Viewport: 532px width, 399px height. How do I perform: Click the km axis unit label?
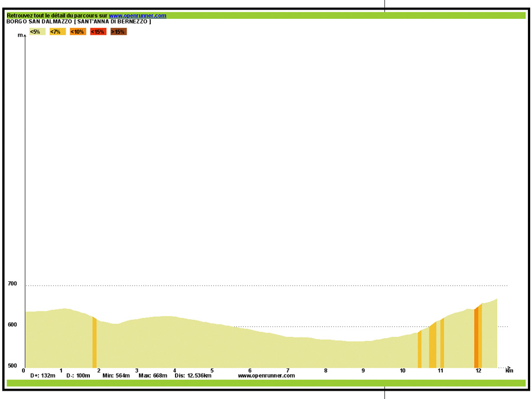[510, 371]
